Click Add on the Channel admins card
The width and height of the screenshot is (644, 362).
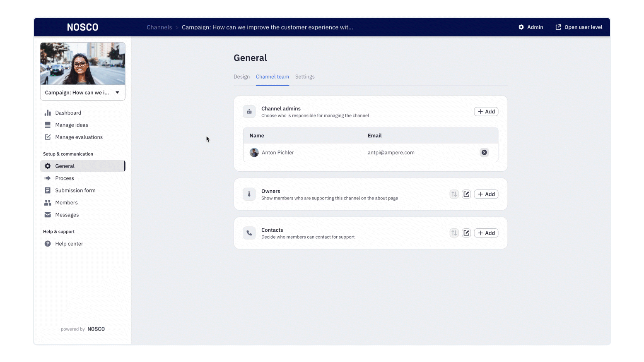point(486,111)
